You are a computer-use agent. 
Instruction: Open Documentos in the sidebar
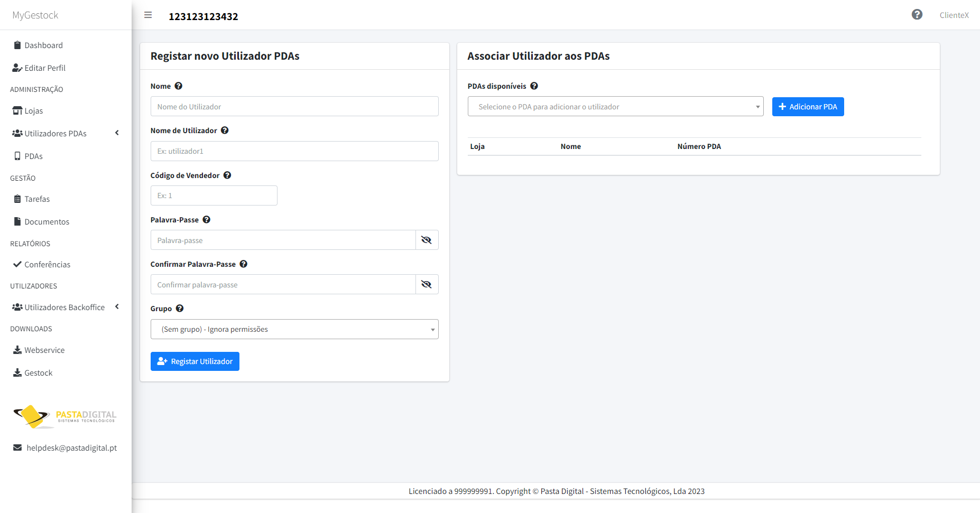[47, 222]
